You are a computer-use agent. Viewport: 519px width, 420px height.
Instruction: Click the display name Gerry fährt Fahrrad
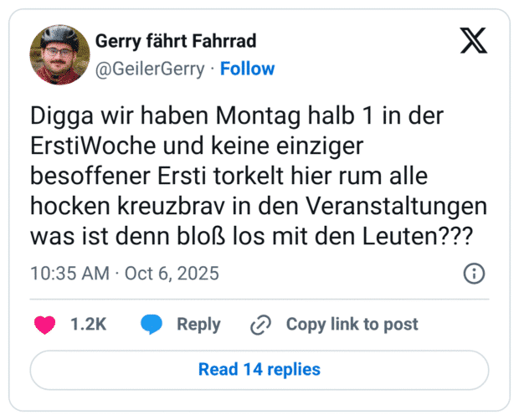(x=176, y=41)
